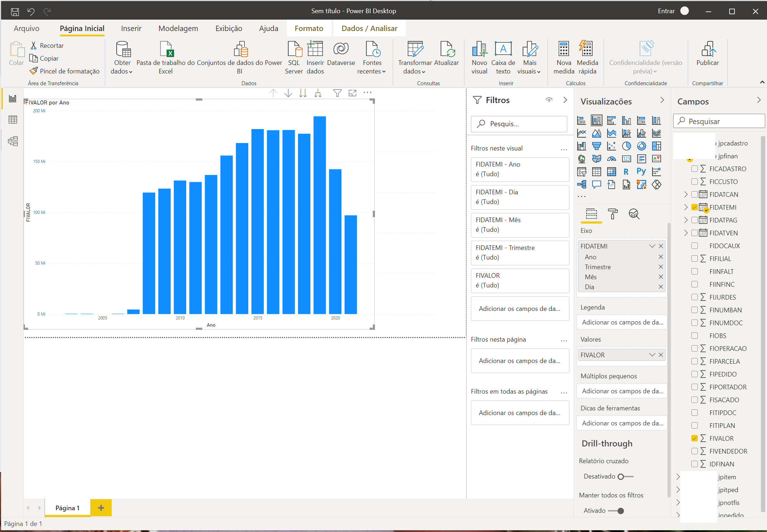Open FIVALOR dropdown in Valores well
This screenshot has width=767, height=532.
pyautogui.click(x=652, y=355)
